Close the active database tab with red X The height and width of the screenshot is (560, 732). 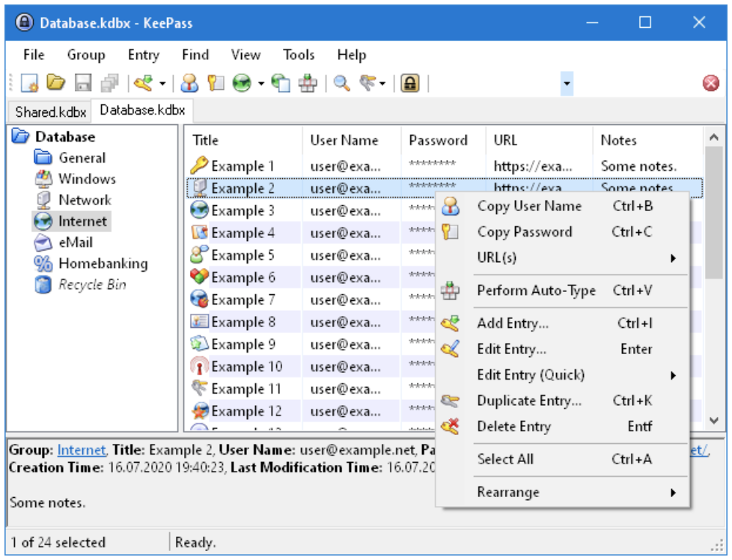pos(711,83)
